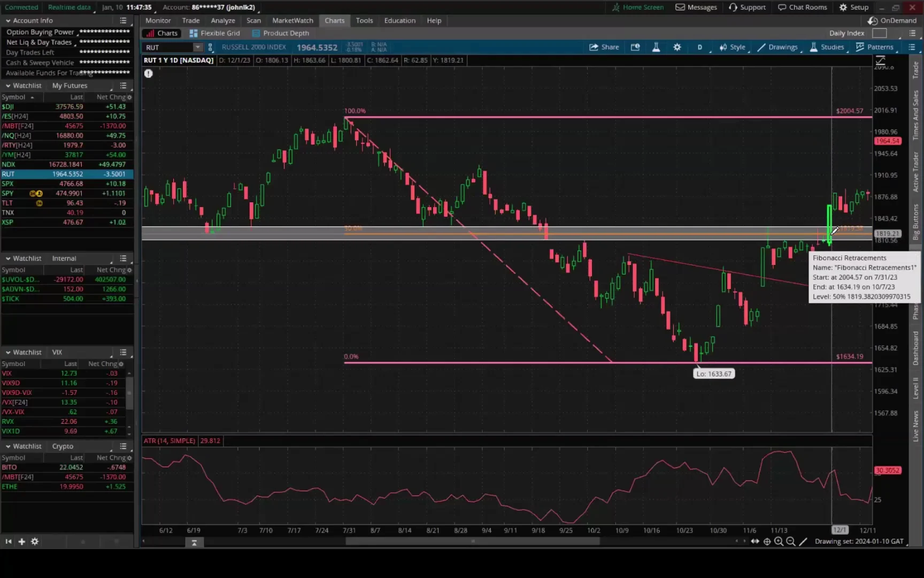Switch to the Scan tab

(x=254, y=20)
